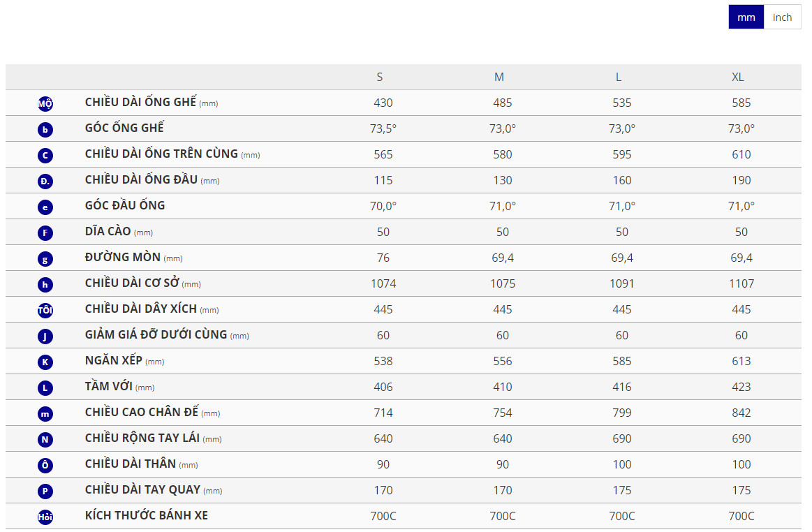Viewport: 812px width, 532px height.
Task: Select the XL size column header
Action: [x=738, y=77]
